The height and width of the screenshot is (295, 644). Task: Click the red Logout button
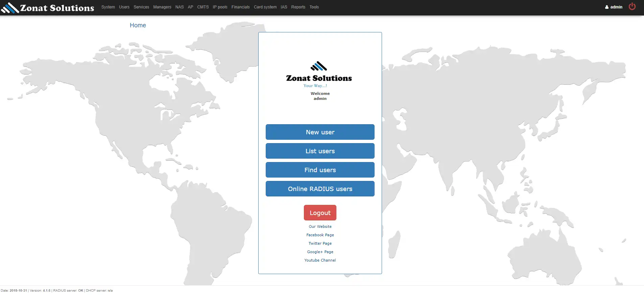320,213
